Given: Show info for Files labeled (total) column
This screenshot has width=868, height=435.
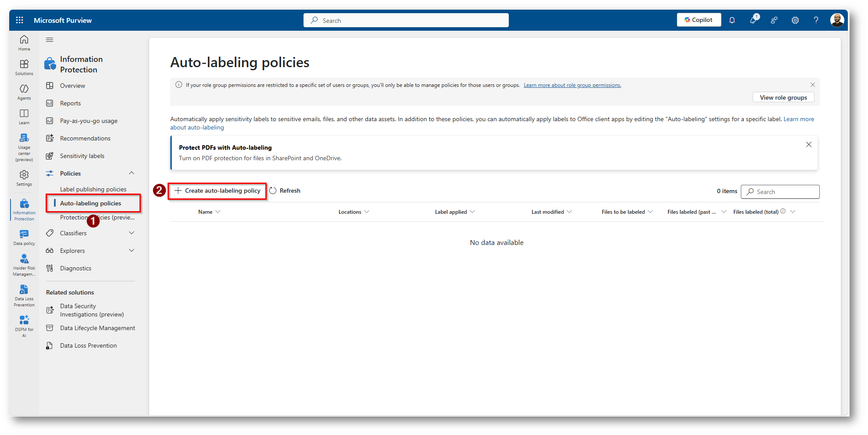Looking at the screenshot, I should [x=783, y=211].
